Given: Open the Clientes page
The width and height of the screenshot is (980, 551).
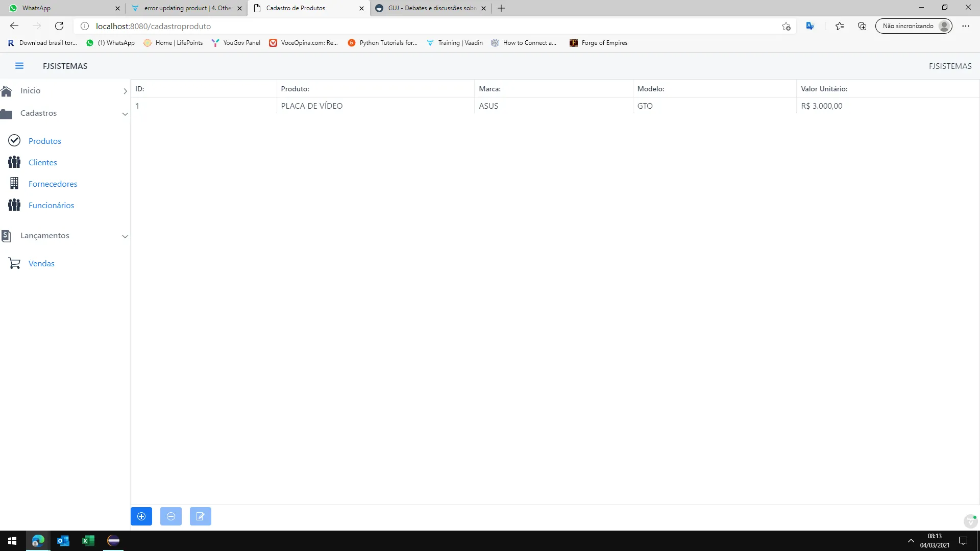Looking at the screenshot, I should pyautogui.click(x=43, y=162).
